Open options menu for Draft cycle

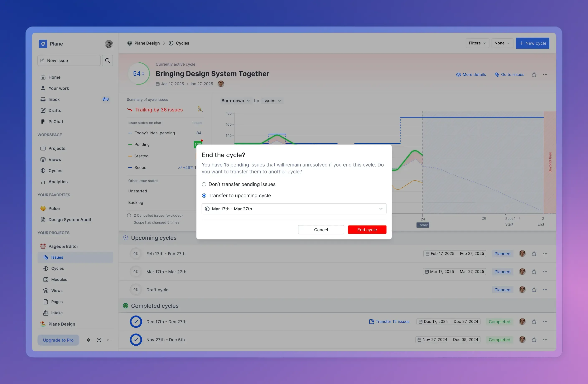point(545,290)
